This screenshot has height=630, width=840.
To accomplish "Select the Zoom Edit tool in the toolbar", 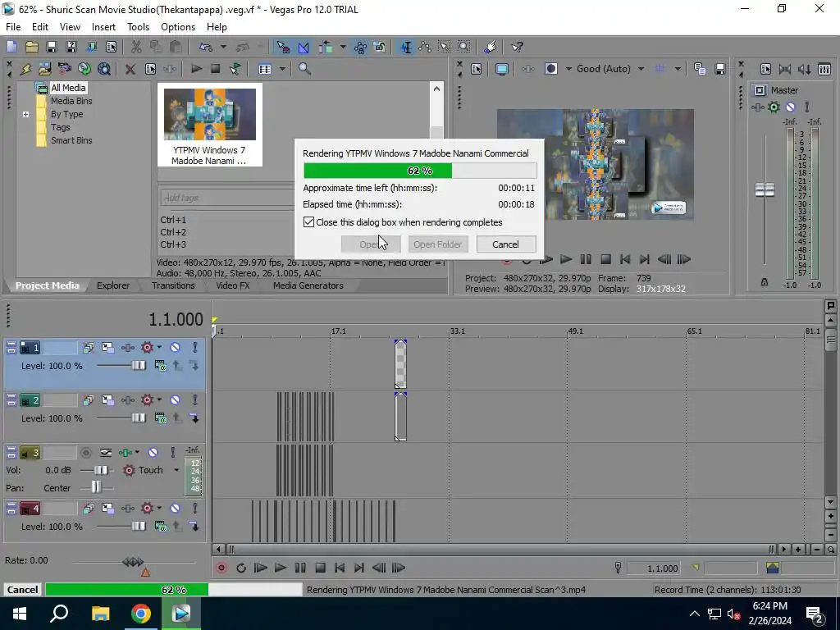I will click(x=464, y=47).
